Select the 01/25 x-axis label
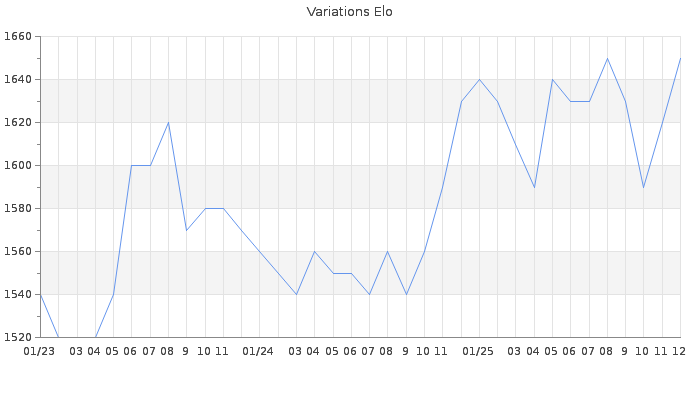Image resolution: width=700 pixels, height=400 pixels. click(x=478, y=351)
